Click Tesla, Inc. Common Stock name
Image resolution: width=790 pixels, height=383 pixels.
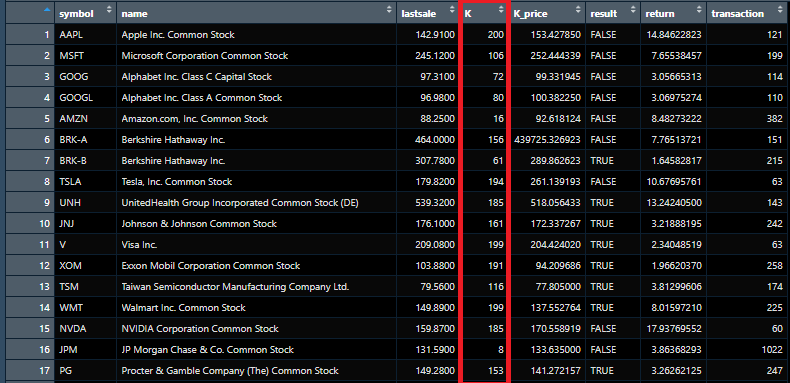(x=177, y=182)
